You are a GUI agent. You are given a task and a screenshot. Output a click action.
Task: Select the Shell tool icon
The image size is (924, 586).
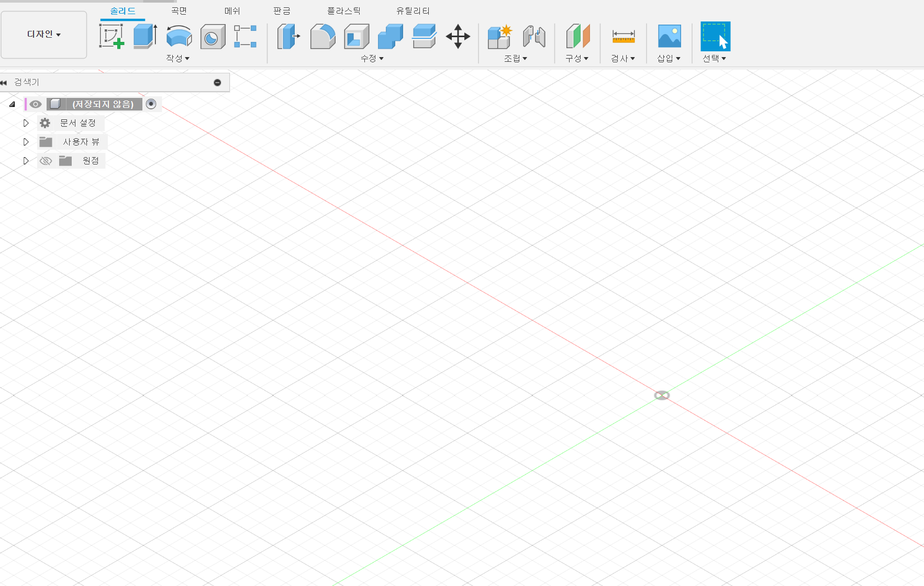357,36
